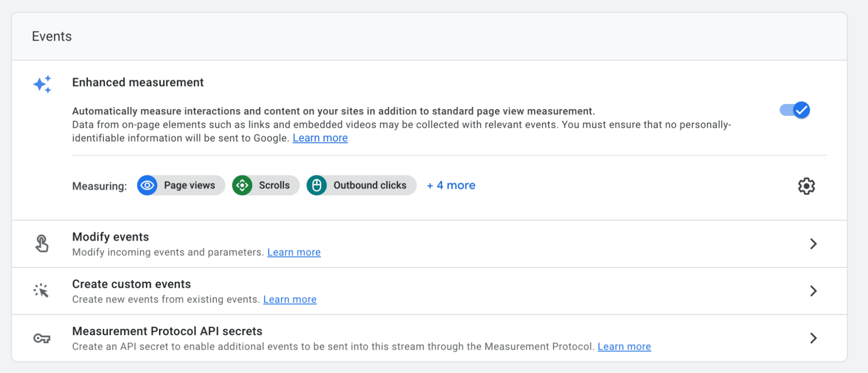Click the Enhanced measurement sparkle icon
The width and height of the screenshot is (868, 373).
(x=43, y=84)
